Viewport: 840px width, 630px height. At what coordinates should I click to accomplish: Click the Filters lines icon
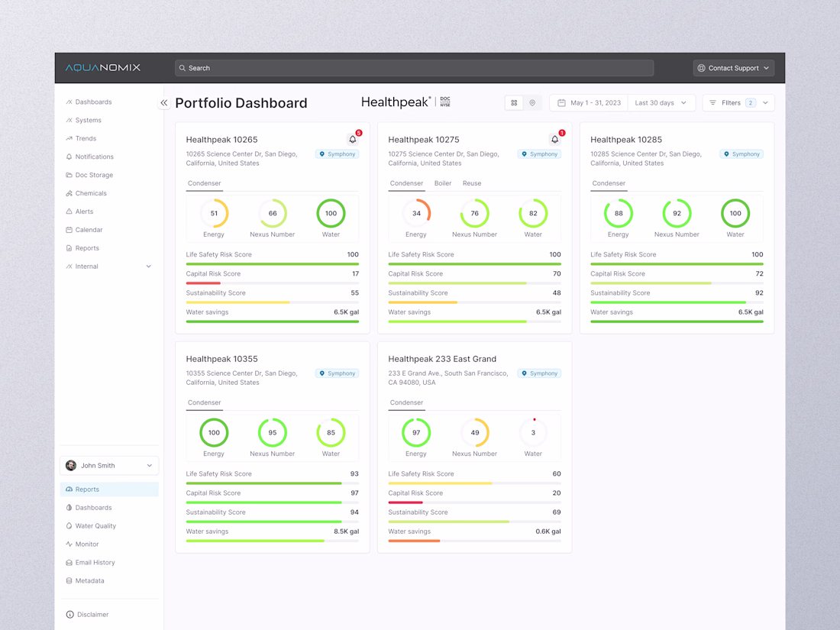click(712, 103)
